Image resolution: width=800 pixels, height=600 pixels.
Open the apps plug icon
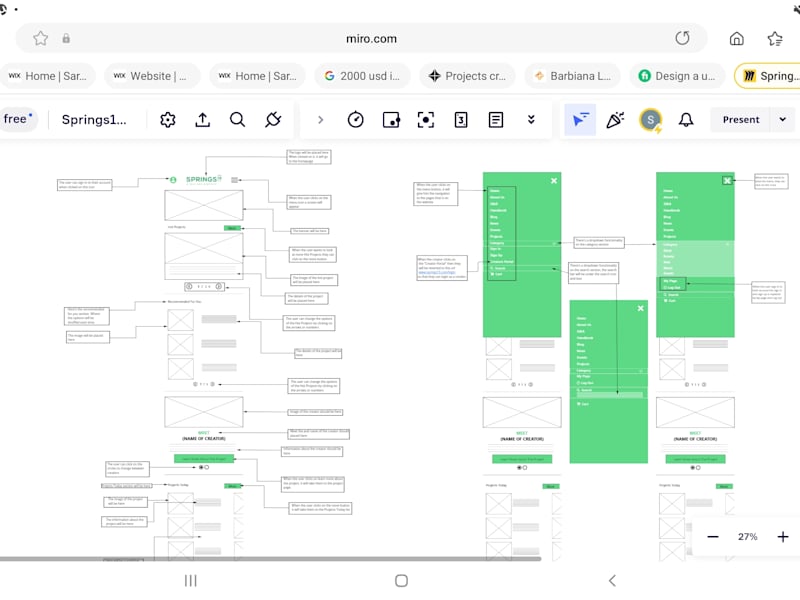click(273, 120)
